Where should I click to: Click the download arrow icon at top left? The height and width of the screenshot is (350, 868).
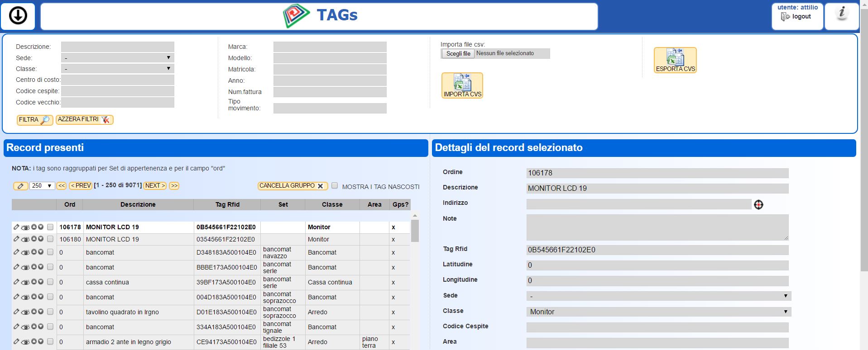pos(18,16)
